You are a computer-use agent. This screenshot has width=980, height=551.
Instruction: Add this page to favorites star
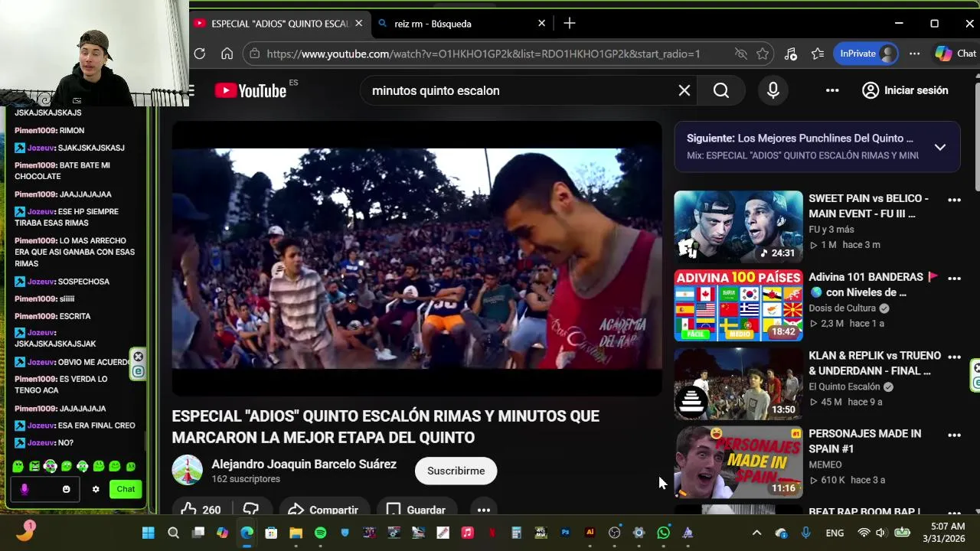tap(763, 54)
